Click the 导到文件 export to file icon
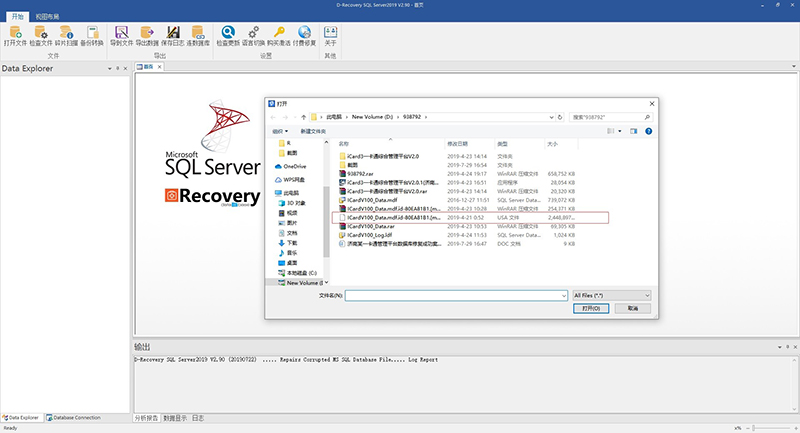Screen dimensions: 800x433 point(121,32)
